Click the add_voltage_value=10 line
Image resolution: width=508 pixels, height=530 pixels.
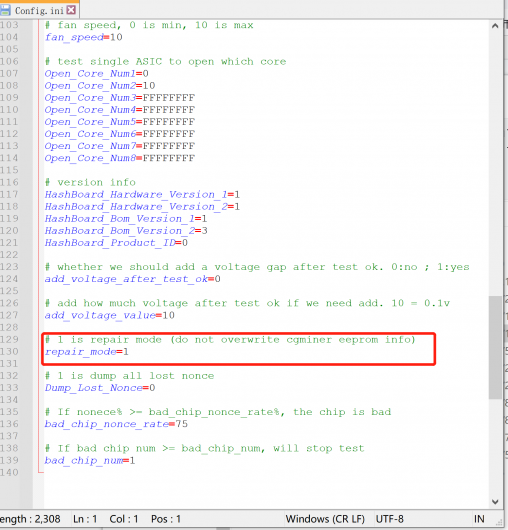coord(110,315)
